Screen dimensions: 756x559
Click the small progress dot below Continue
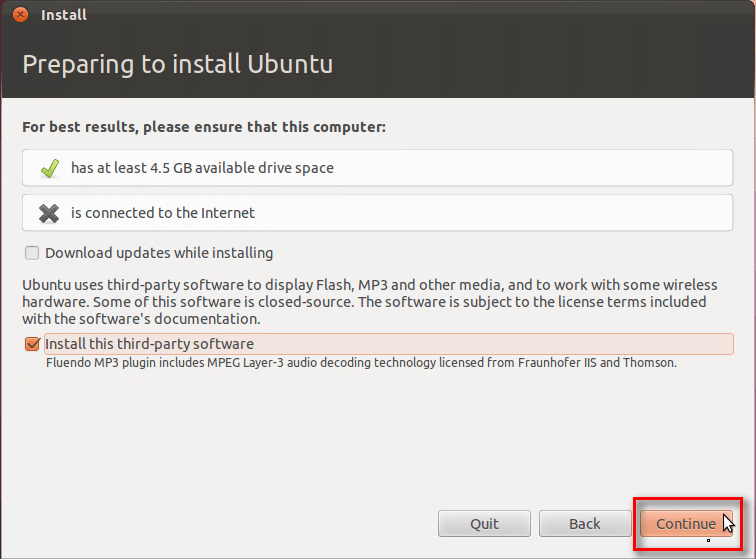708,541
